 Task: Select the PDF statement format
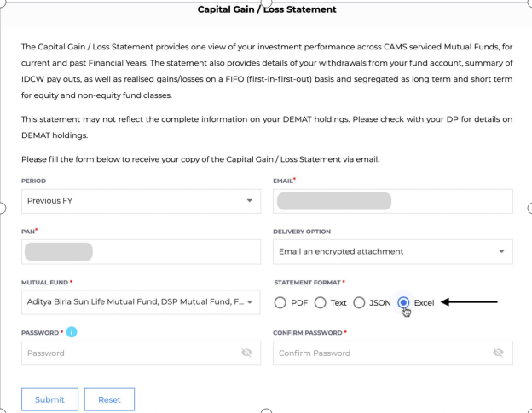coord(280,302)
